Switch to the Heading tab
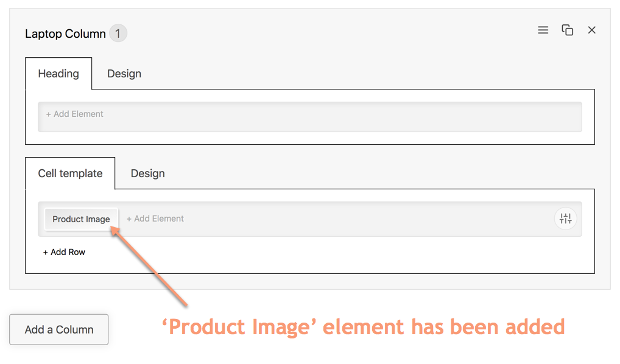The image size is (620, 364). coord(58,74)
